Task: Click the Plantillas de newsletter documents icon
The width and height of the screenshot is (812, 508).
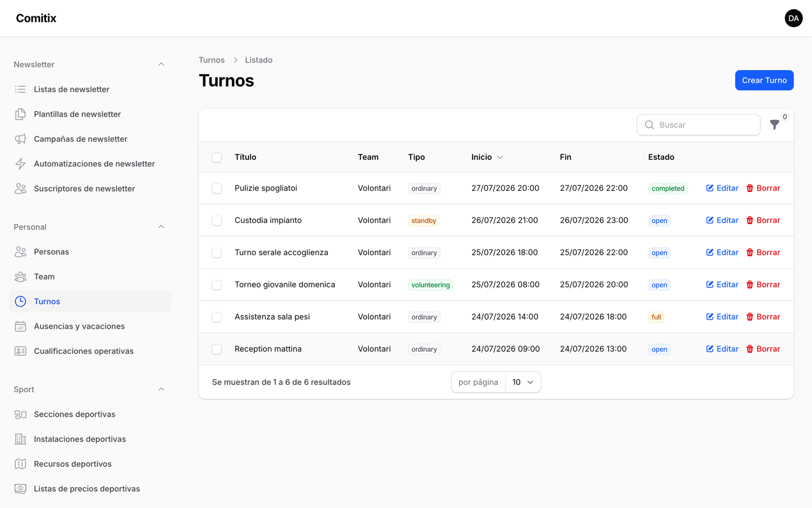Action: (x=20, y=114)
